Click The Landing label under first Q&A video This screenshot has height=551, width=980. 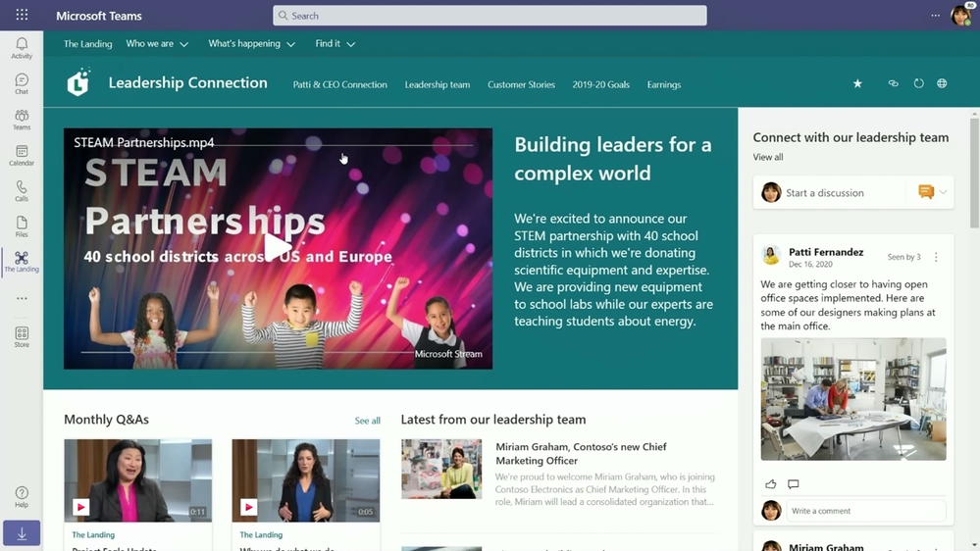[x=93, y=534]
